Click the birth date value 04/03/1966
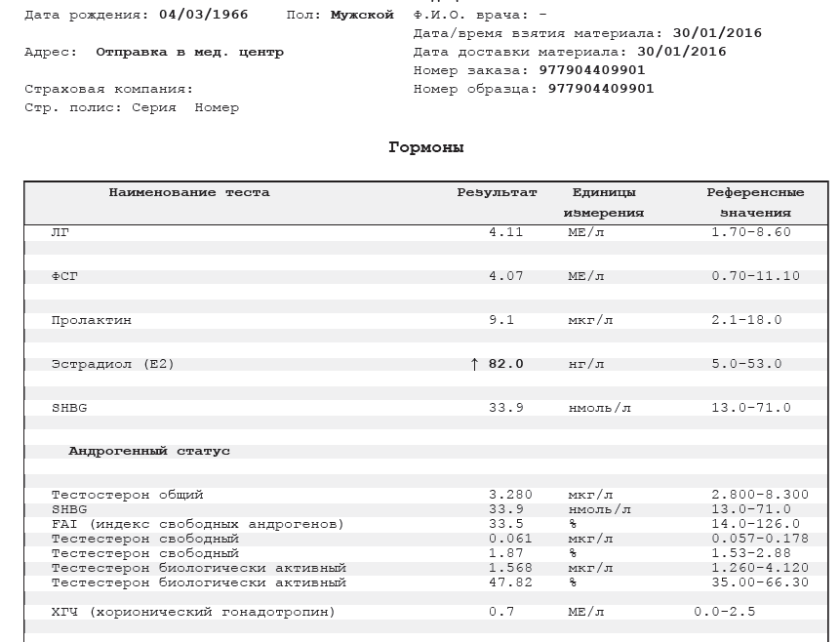840x642 pixels. tap(204, 15)
